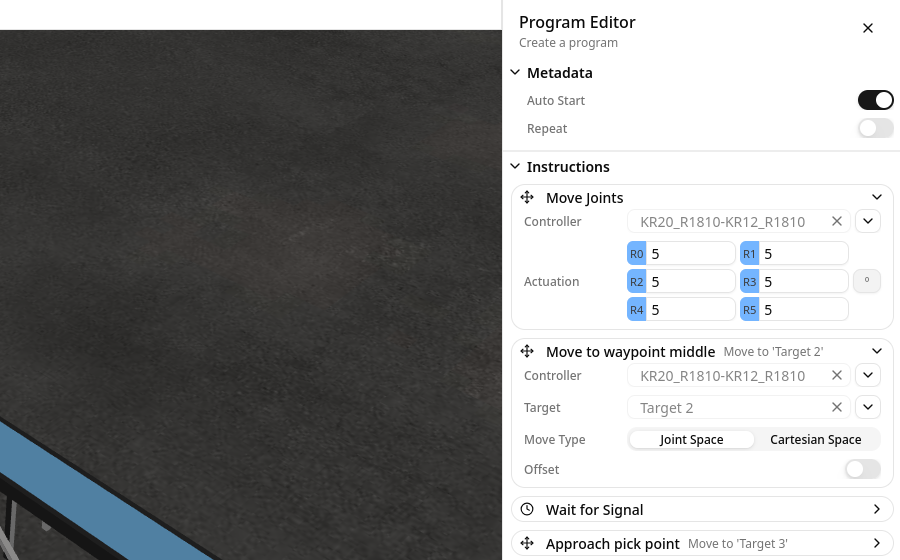900x560 pixels.
Task: Expand the Wait for Signal instruction
Action: coord(877,510)
